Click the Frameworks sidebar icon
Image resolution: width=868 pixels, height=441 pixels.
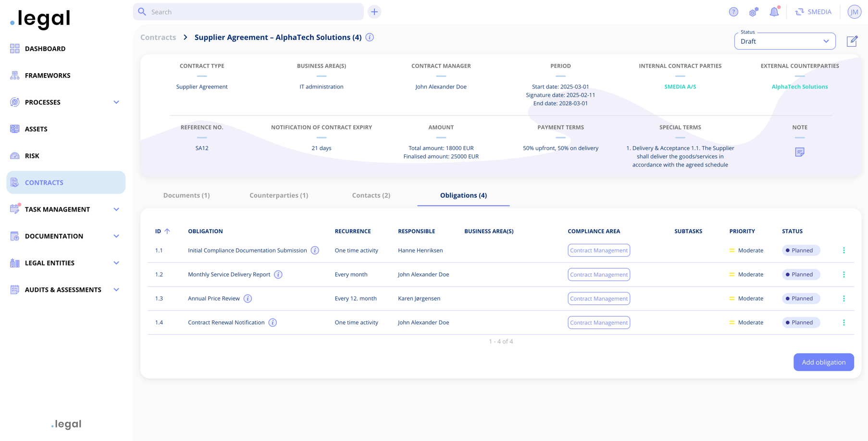tap(15, 76)
